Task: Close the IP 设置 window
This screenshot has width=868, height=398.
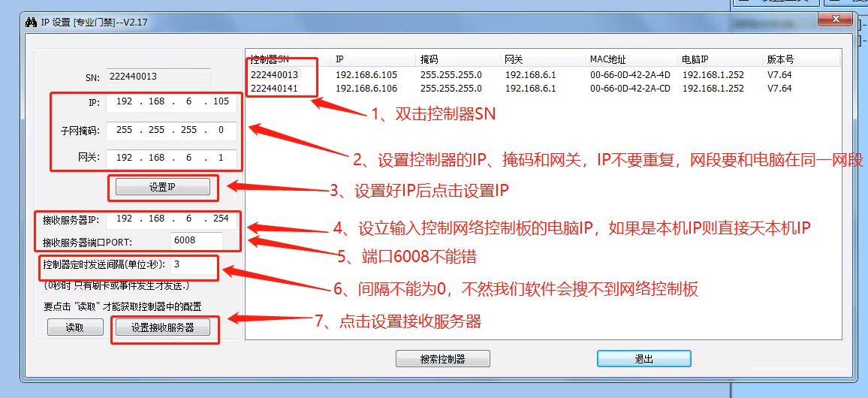Action: point(836,20)
